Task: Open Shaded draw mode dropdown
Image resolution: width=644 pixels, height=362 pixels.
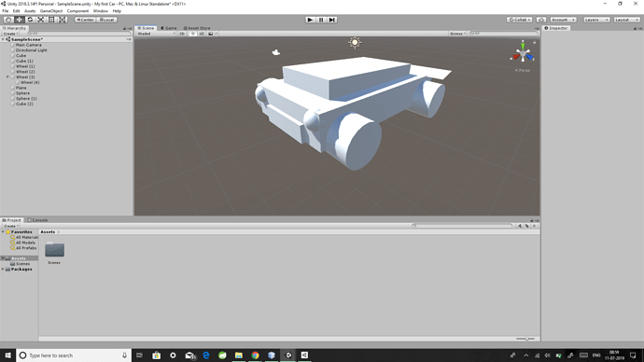Action: pyautogui.click(x=156, y=34)
